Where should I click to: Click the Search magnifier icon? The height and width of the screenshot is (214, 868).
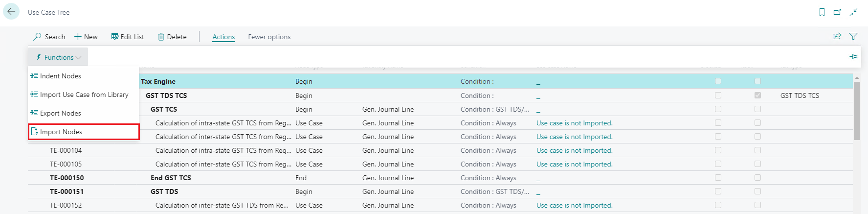(37, 37)
